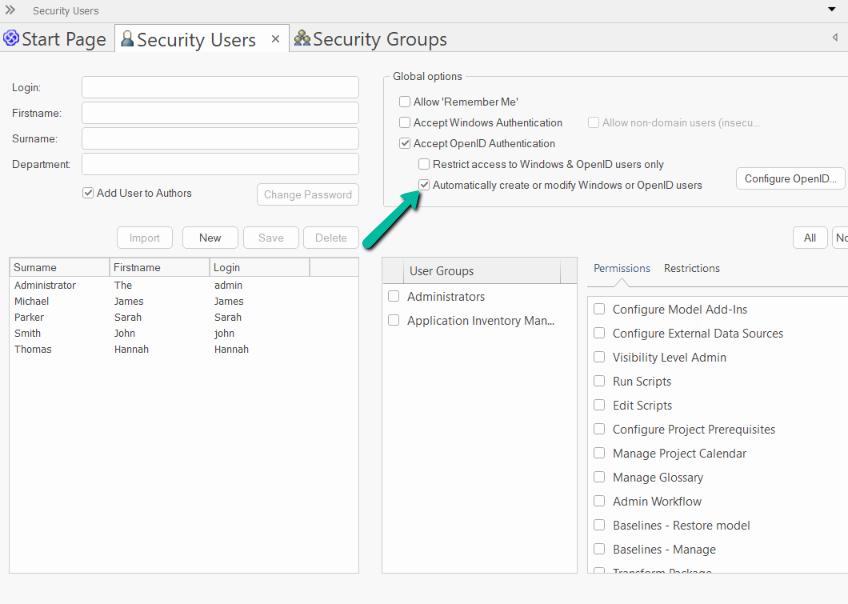Enable Configure External Data Sources permission

pos(599,333)
